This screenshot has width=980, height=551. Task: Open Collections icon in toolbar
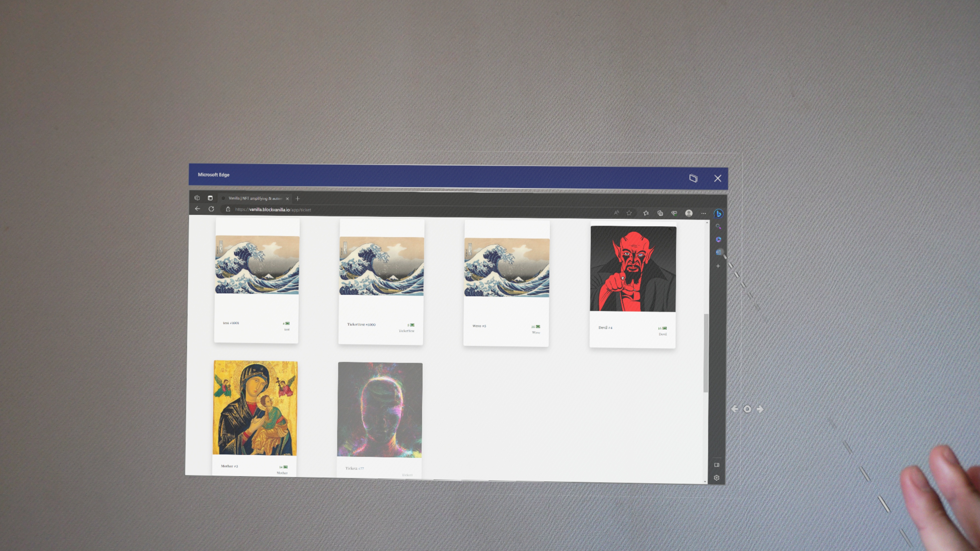tap(660, 213)
